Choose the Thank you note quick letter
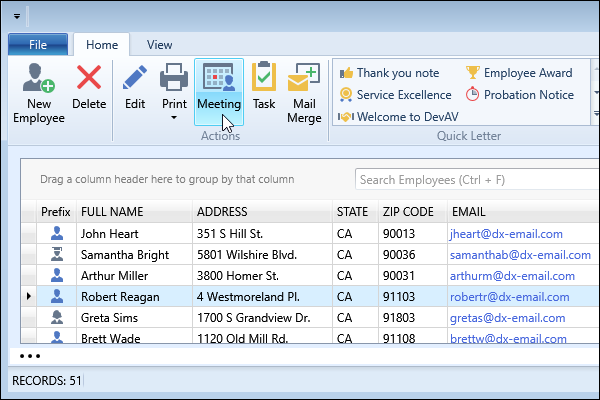600x400 pixels. pyautogui.click(x=389, y=73)
